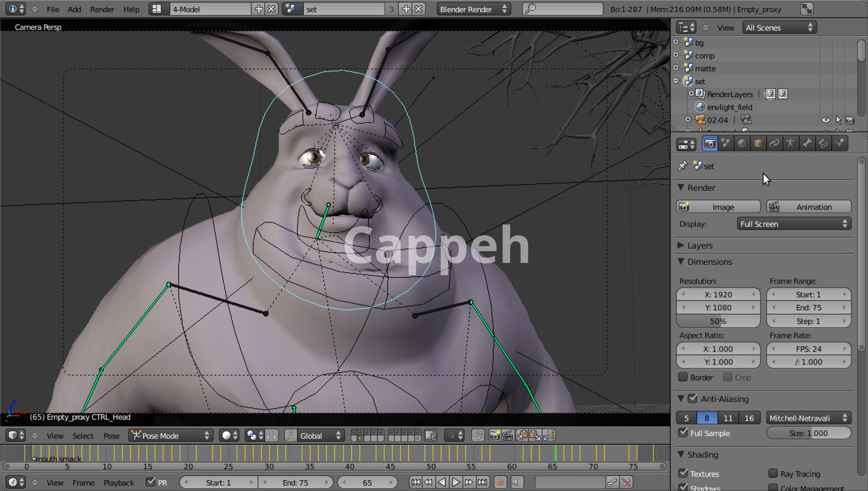Image resolution: width=868 pixels, height=491 pixels.
Task: Click the Animation render button
Action: [x=808, y=207]
